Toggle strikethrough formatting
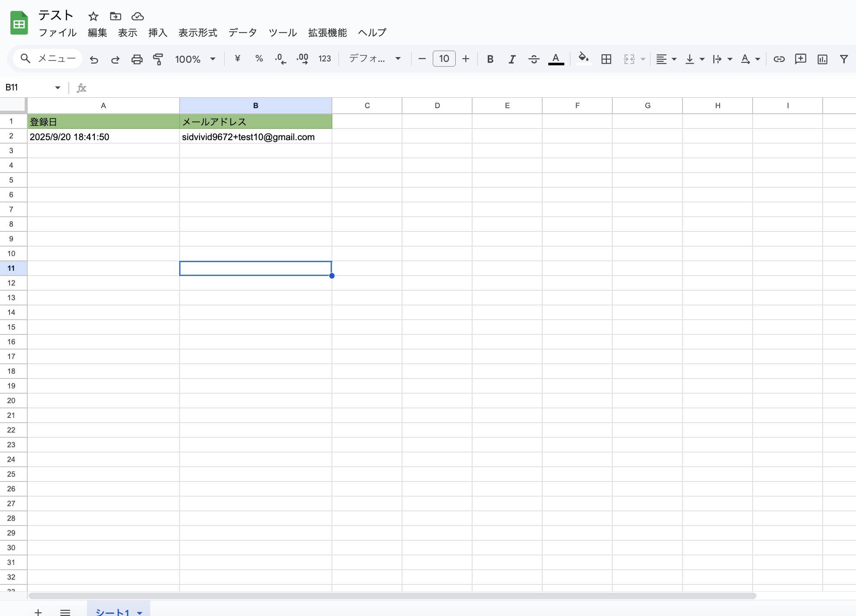This screenshot has height=616, width=856. click(534, 59)
